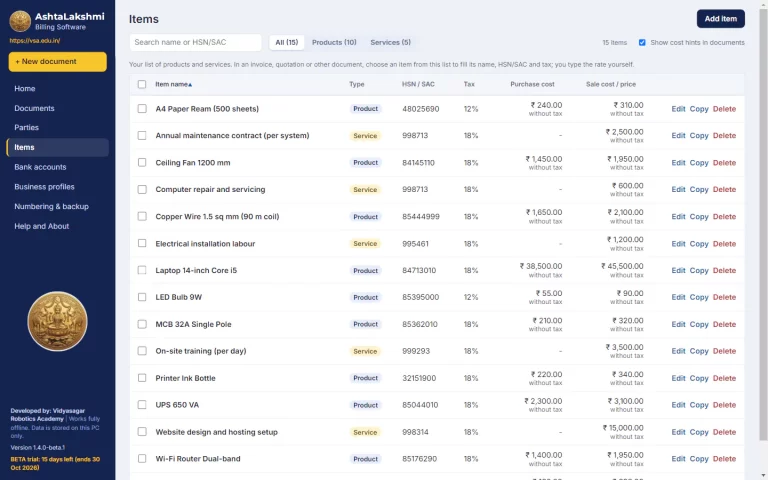Open Help and About page

point(58,226)
